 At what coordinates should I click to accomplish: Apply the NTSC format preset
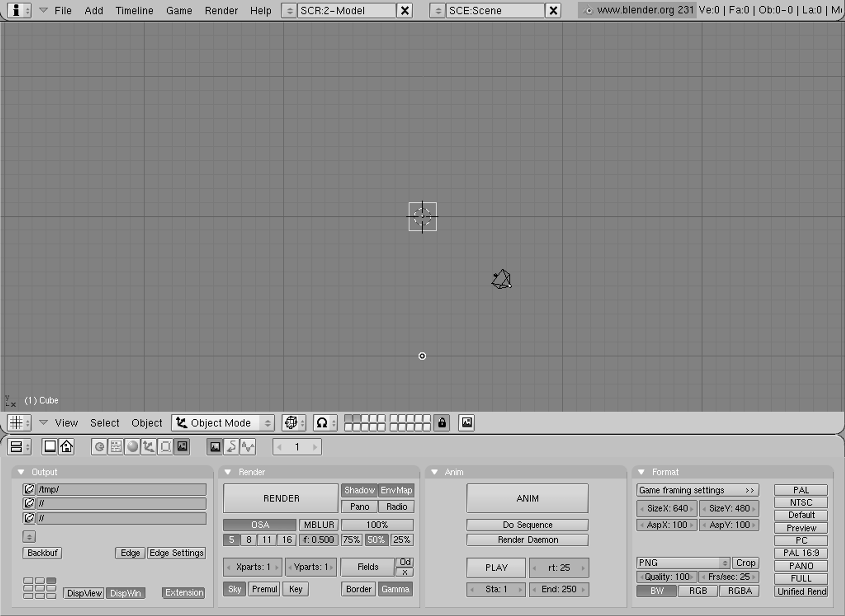click(x=801, y=503)
